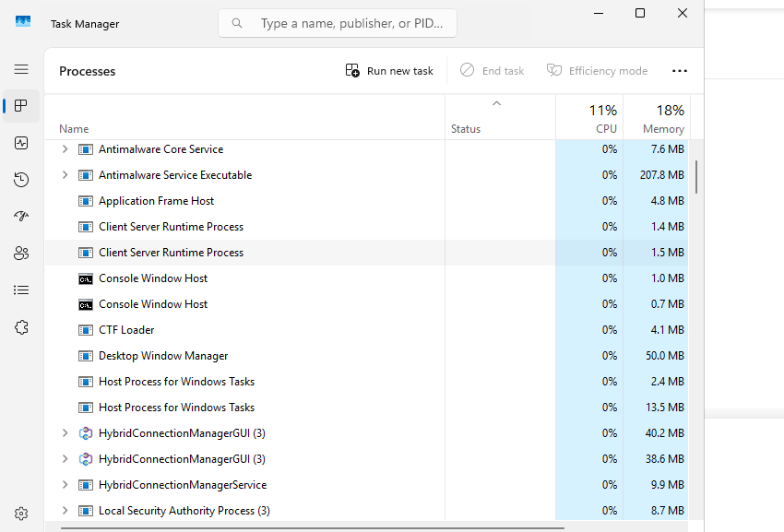
Task: Click the 8.7 MB memory value
Action: [668, 511]
